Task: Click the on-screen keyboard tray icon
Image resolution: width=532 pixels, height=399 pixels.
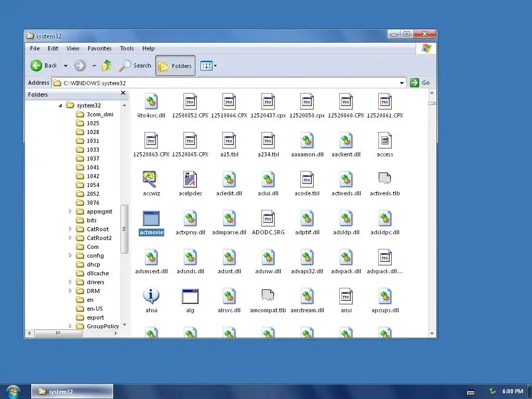Action: tap(470, 392)
